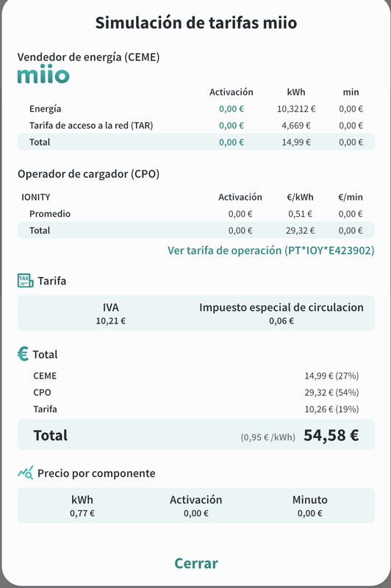Viewport: 391px width, 588px height.
Task: Click the Impuesto especial de circulacion value
Action: (281, 321)
